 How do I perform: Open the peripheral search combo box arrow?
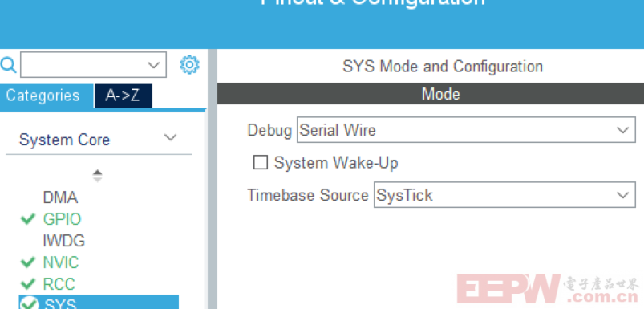click(154, 64)
